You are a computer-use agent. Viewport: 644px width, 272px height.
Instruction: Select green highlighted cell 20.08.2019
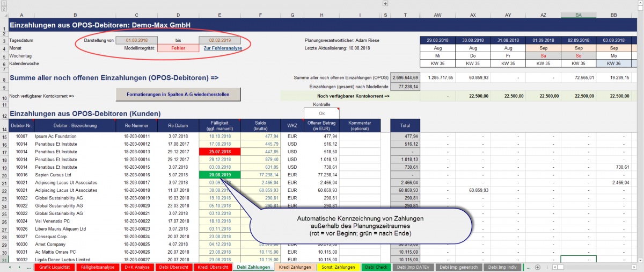tap(219, 175)
